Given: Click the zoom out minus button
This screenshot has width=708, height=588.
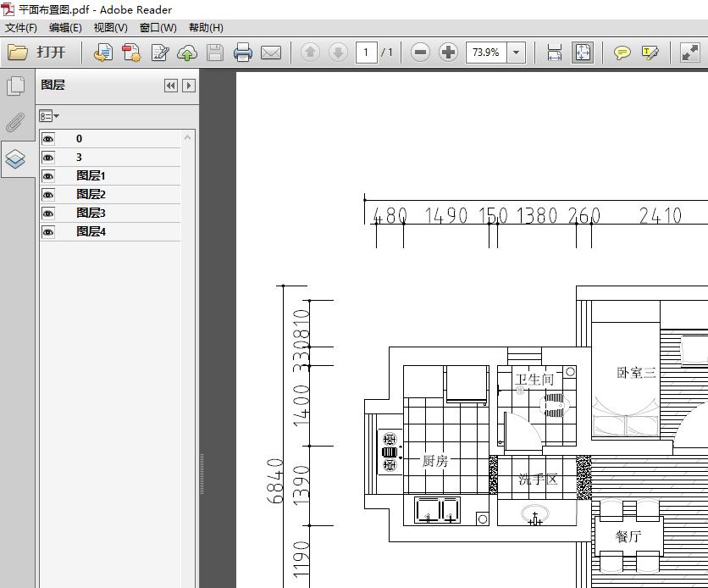Looking at the screenshot, I should coord(420,53).
